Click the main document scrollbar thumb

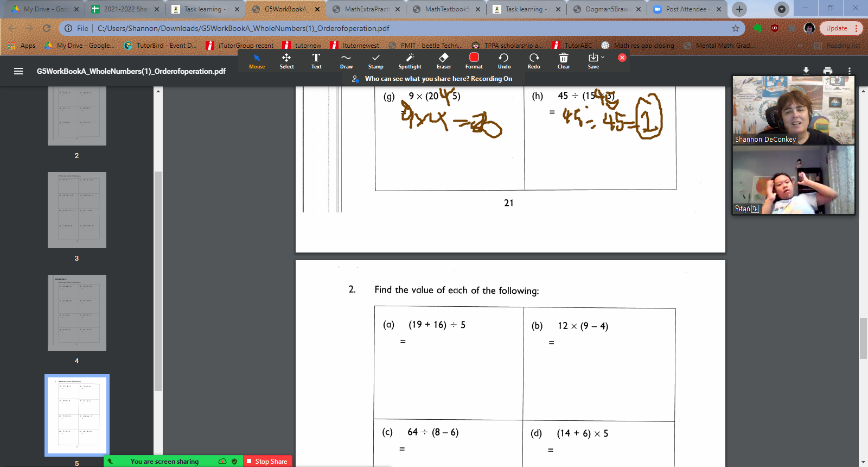click(x=863, y=339)
